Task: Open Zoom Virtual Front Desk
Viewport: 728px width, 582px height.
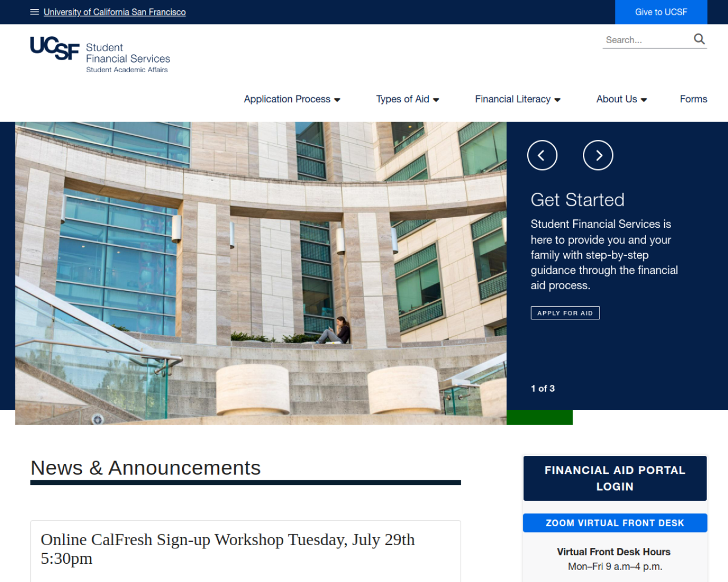Action: click(x=615, y=523)
